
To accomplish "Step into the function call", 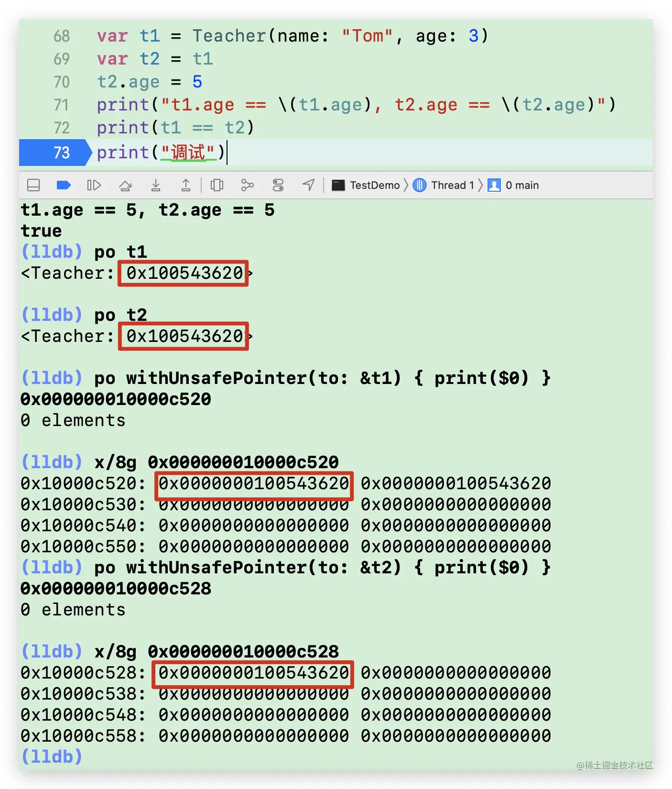I will 156,185.
